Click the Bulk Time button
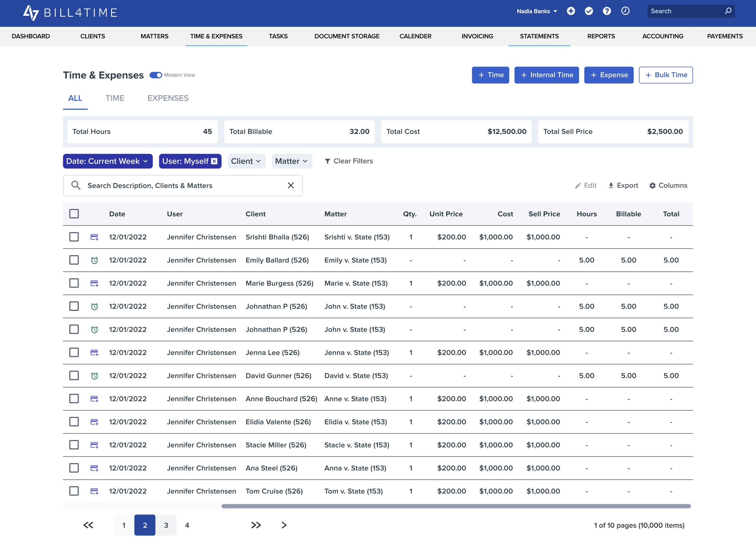This screenshot has width=756, height=555. click(665, 75)
